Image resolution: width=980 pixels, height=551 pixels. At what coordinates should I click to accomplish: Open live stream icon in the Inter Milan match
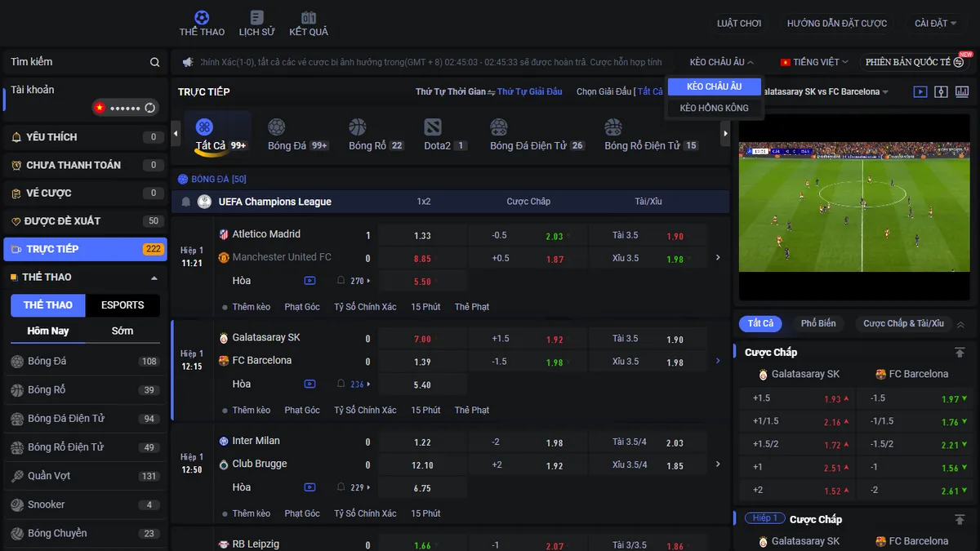[x=310, y=487]
